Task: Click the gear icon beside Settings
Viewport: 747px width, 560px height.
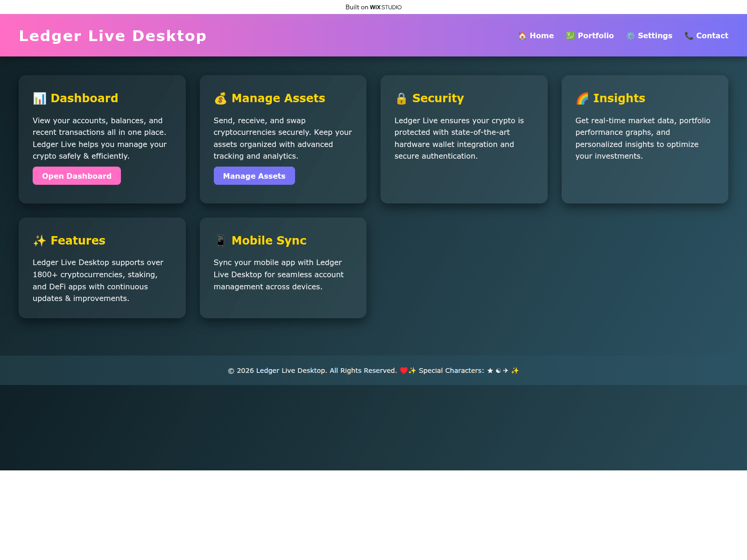Action: 630,36
